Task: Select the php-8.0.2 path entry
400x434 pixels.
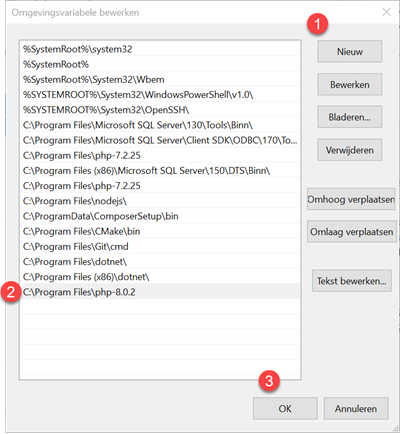Action: coord(160,292)
